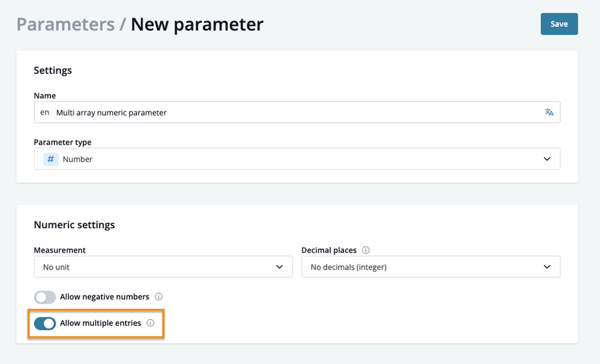Click the chevron arrow in Measurement field
Viewport: 600px width, 364px height.
279,267
